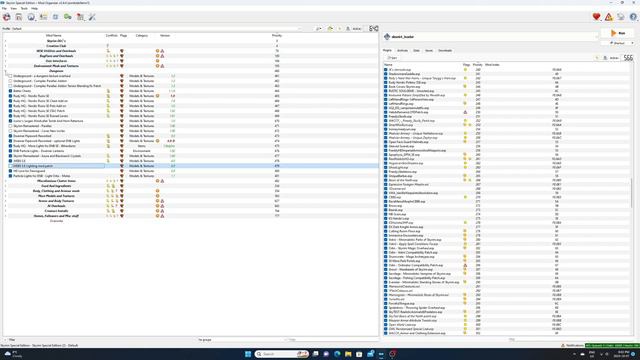Toggle Dwemer Pipework Reworked mod checkbox
Viewport: 640px width, 360px height.
11,136
